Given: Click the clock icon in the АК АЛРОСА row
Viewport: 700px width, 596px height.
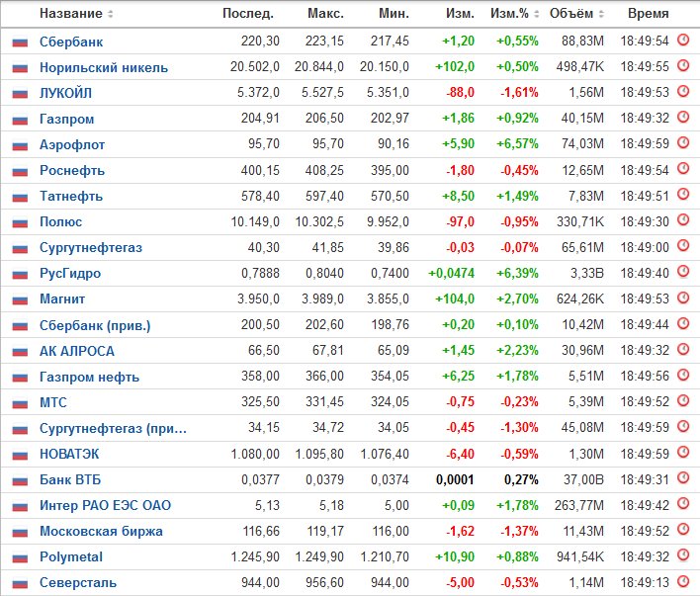Looking at the screenshot, I should (683, 349).
